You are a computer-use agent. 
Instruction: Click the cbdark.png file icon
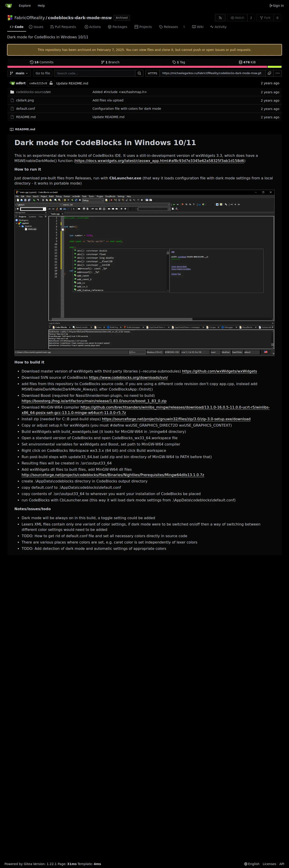[x=12, y=101]
